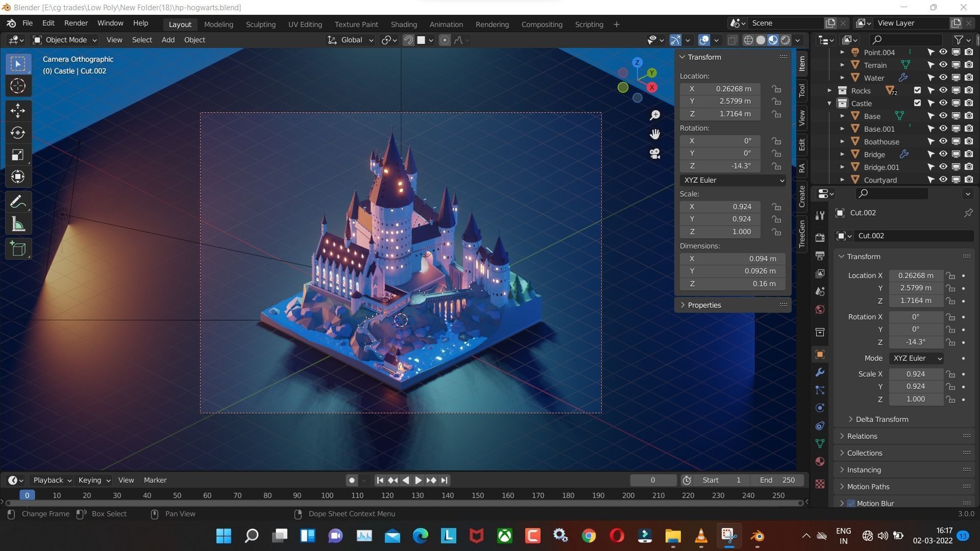Expand the Relations section
Image resolution: width=980 pixels, height=551 pixels.
[x=862, y=436]
